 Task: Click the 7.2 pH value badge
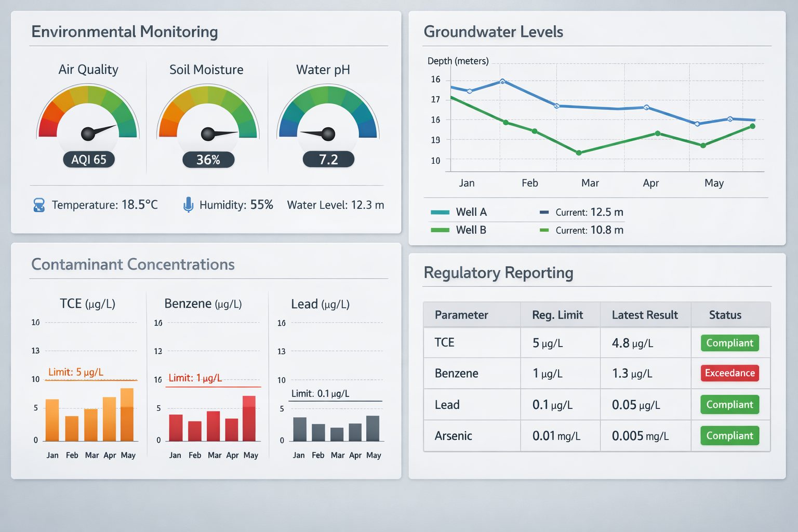328,159
